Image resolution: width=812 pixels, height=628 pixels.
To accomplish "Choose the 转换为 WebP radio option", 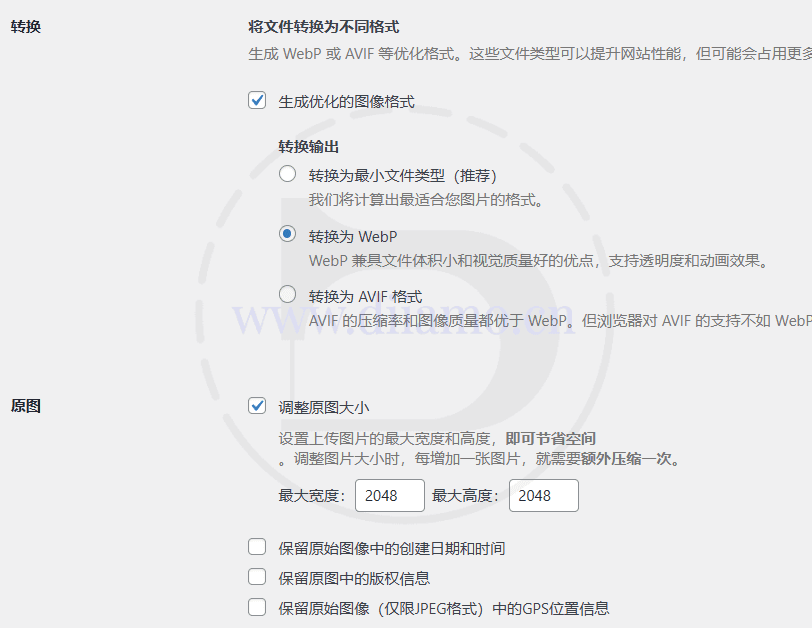I will 288,234.
